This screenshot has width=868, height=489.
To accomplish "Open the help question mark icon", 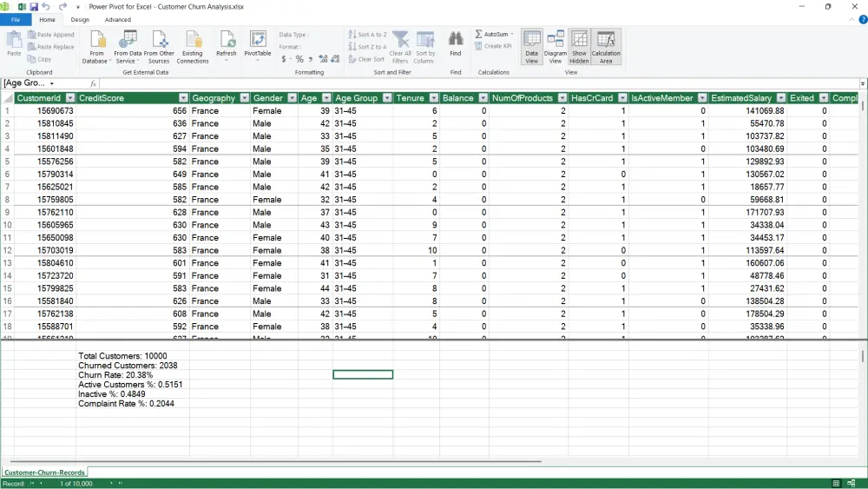I will 863,19.
